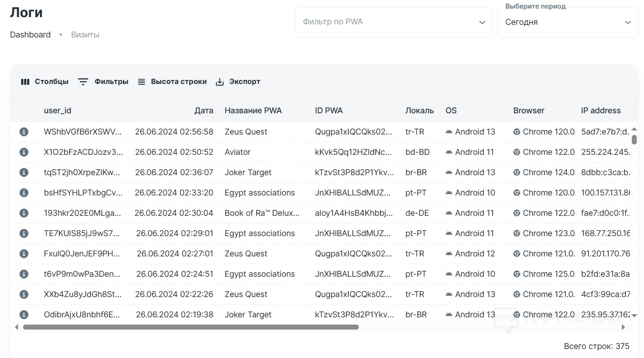The image size is (644, 358).
Task: Select the IP address column header
Action: pos(601,111)
